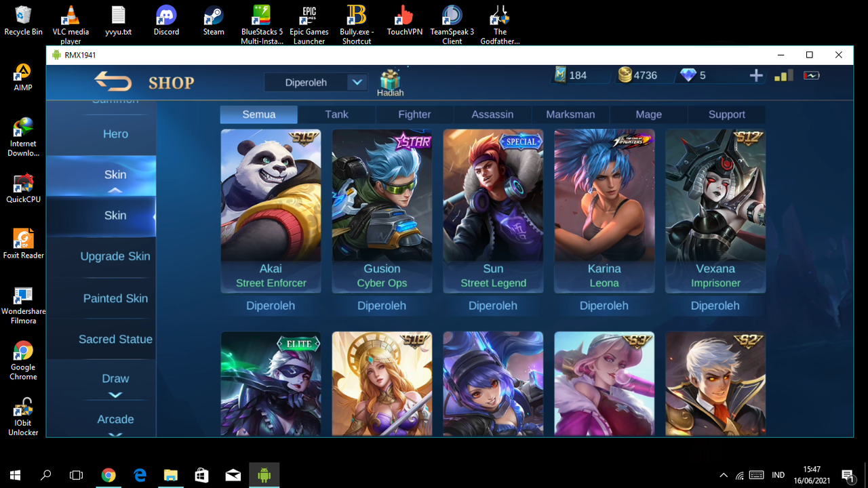This screenshot has width=868, height=488.
Task: Select the Sun Street Legend skin card
Action: coord(493,211)
